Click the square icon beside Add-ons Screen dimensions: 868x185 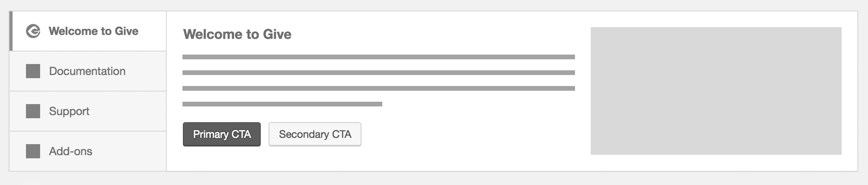tap(33, 151)
